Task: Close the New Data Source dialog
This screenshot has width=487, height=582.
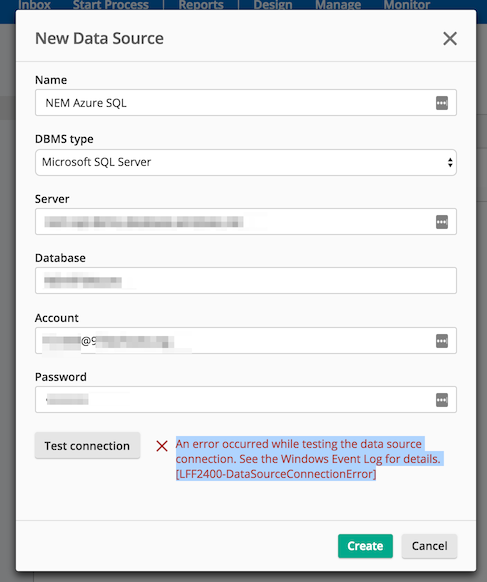Action: pos(450,38)
